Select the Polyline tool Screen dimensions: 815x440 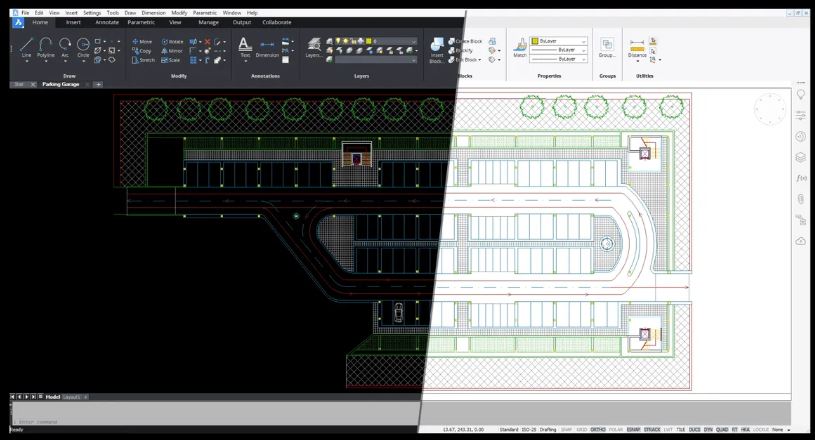click(45, 47)
